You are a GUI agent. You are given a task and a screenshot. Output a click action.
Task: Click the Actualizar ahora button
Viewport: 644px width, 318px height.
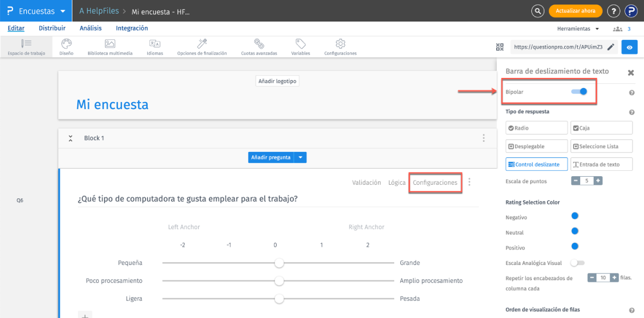pos(575,11)
